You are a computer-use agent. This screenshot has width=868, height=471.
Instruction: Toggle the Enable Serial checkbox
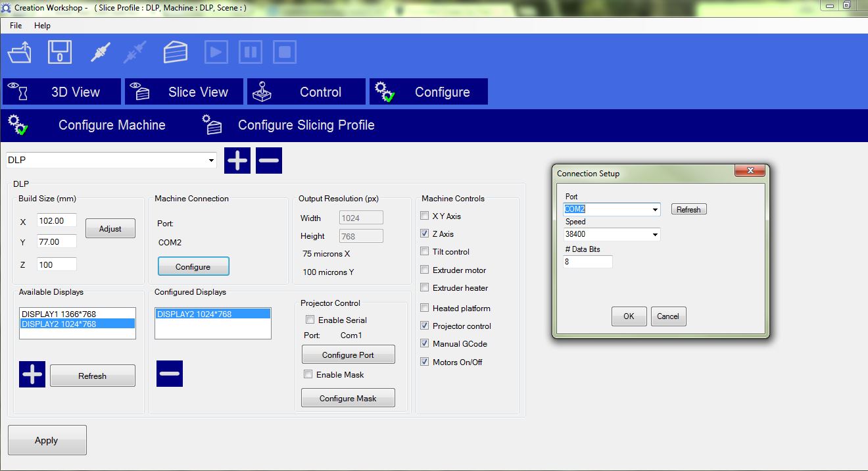coord(310,320)
